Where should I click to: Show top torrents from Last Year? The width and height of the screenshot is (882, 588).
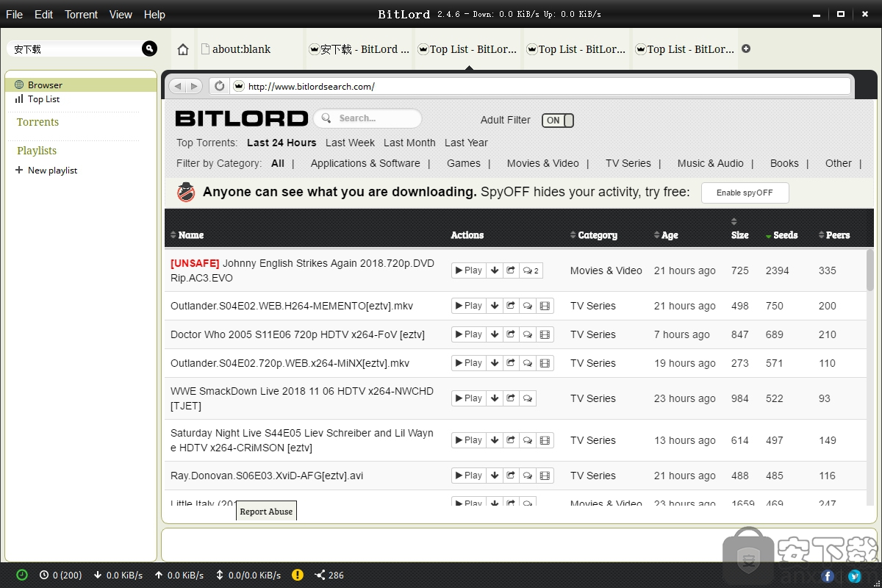pos(466,143)
